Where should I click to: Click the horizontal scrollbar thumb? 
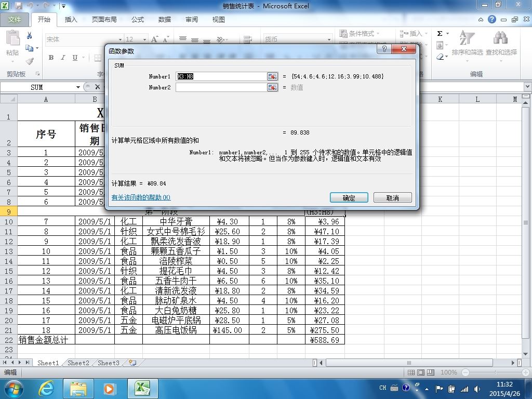[409, 363]
